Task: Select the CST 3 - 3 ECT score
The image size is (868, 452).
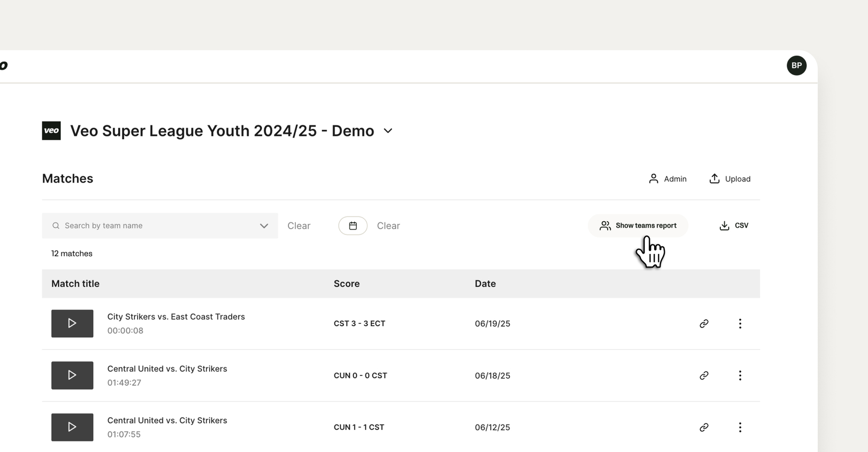Action: (359, 323)
